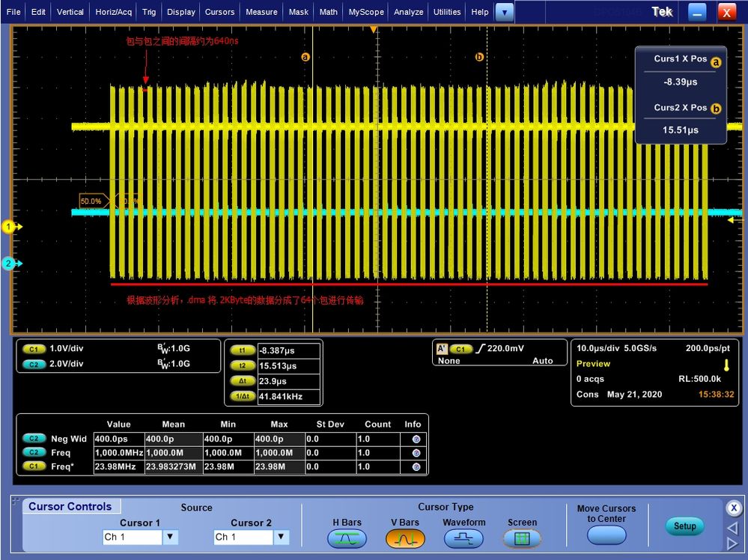Click the 1/Δt readout badge
The width and height of the screenshot is (748, 560).
243,396
